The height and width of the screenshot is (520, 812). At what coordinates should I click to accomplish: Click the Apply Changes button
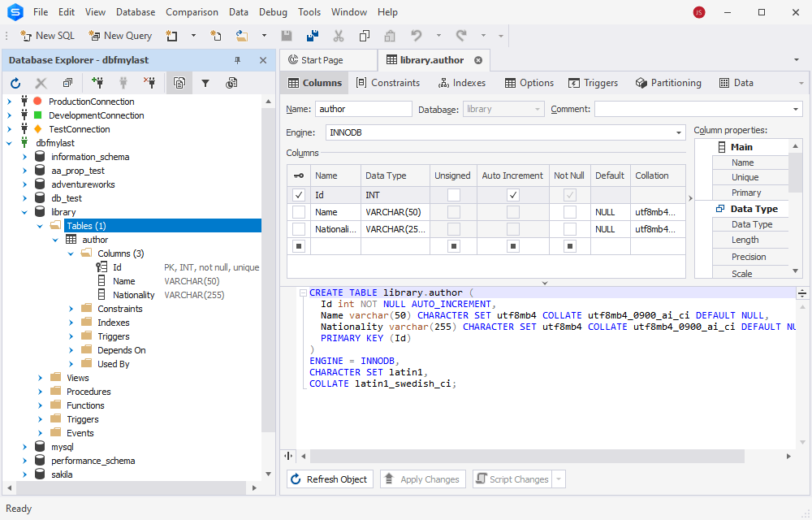[x=422, y=479]
